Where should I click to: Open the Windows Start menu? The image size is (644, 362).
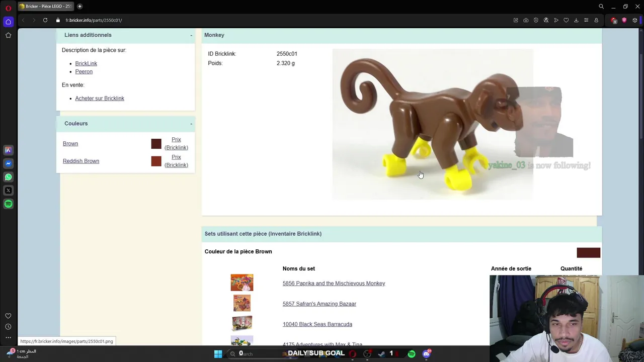[218, 354]
